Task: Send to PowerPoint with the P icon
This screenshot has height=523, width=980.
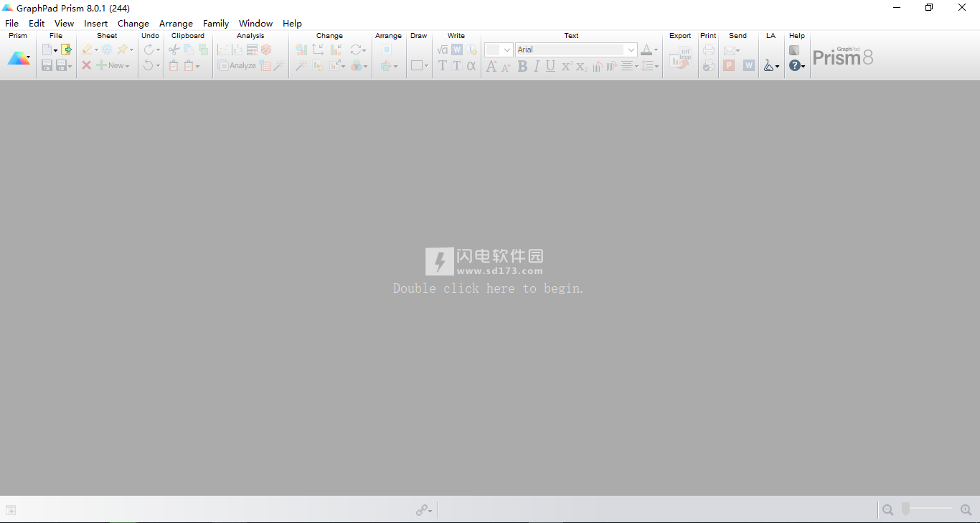Action: (x=729, y=65)
